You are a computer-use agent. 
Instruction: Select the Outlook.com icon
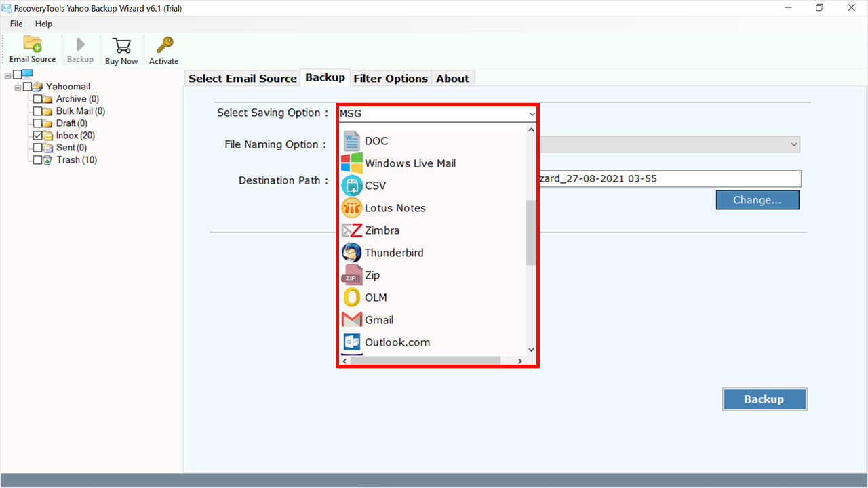pos(351,342)
